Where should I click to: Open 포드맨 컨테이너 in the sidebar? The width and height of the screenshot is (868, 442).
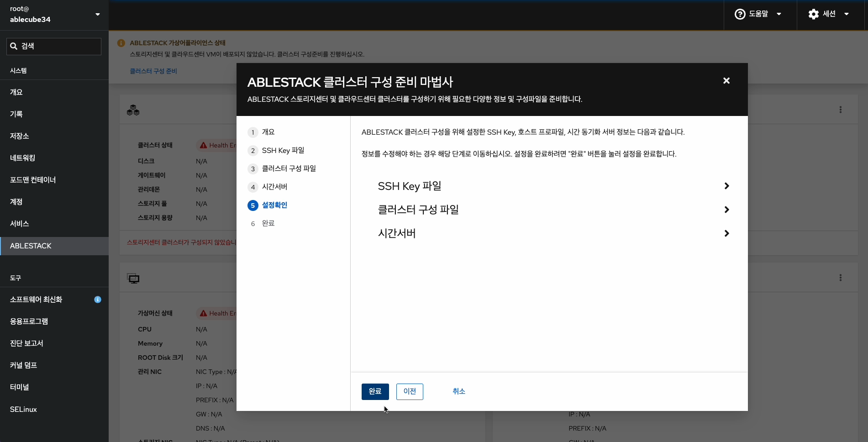click(54, 180)
